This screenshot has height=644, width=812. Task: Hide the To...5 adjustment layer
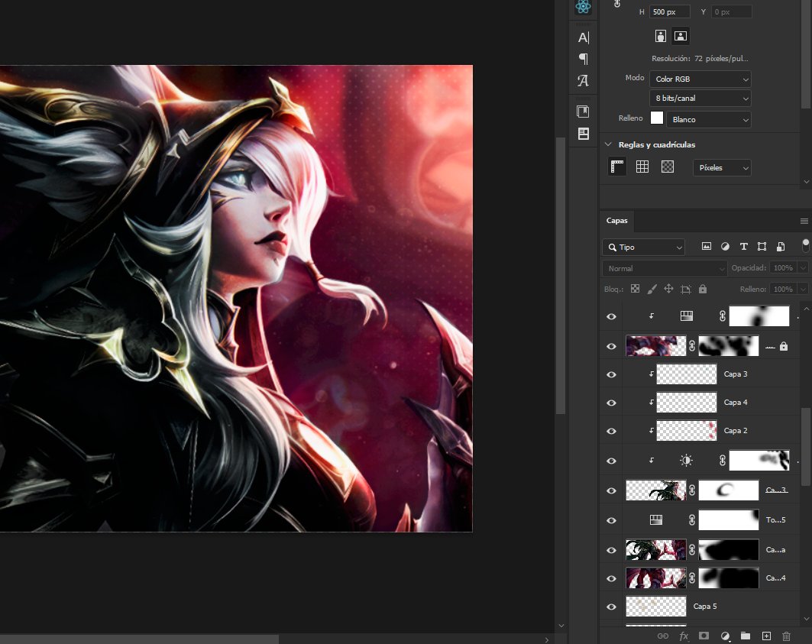(611, 520)
